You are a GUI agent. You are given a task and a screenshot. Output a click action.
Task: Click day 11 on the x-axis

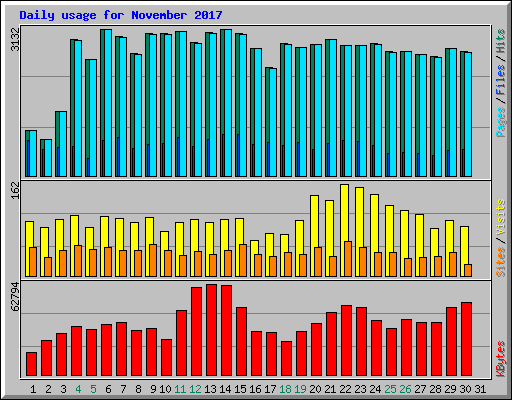coord(180,389)
